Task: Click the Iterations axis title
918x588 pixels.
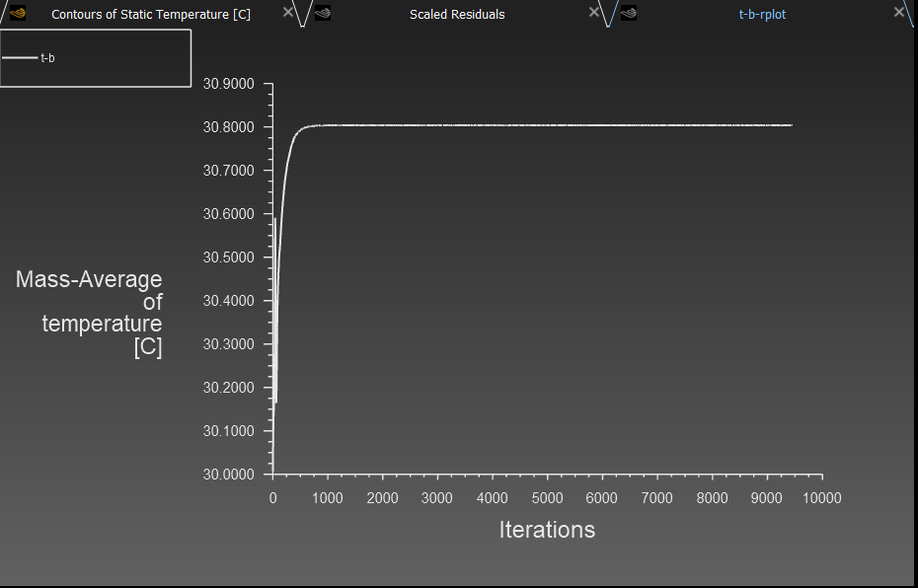Action: click(547, 530)
